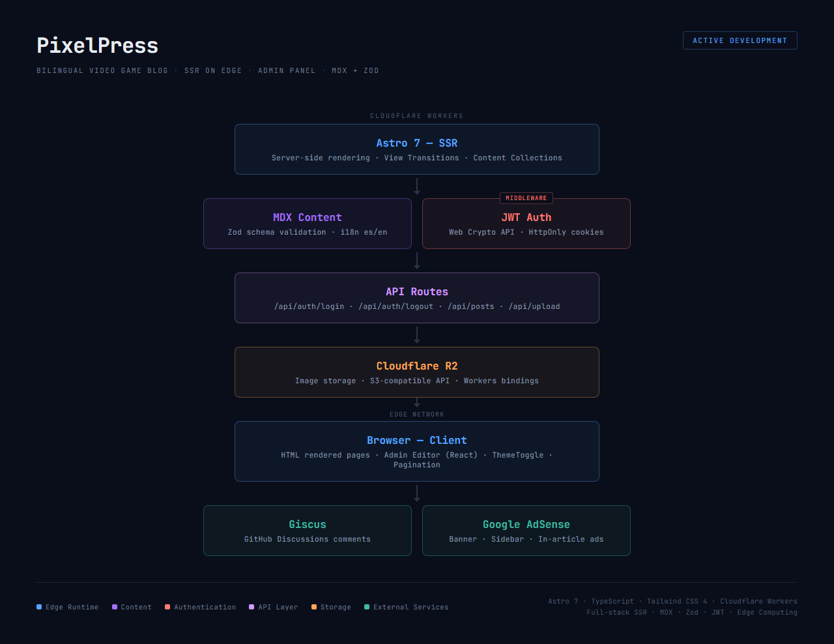The width and height of the screenshot is (834, 644).
Task: Select the API Routes card
Action: [x=417, y=298]
